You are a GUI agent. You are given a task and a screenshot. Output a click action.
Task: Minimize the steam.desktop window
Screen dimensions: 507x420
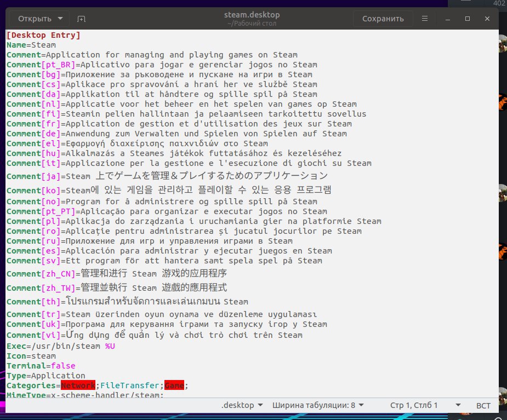[448, 19]
